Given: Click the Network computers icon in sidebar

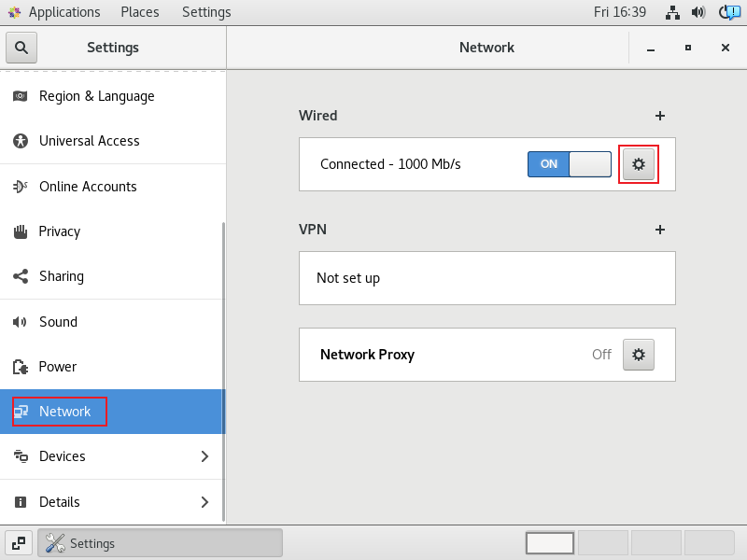Looking at the screenshot, I should (x=21, y=412).
